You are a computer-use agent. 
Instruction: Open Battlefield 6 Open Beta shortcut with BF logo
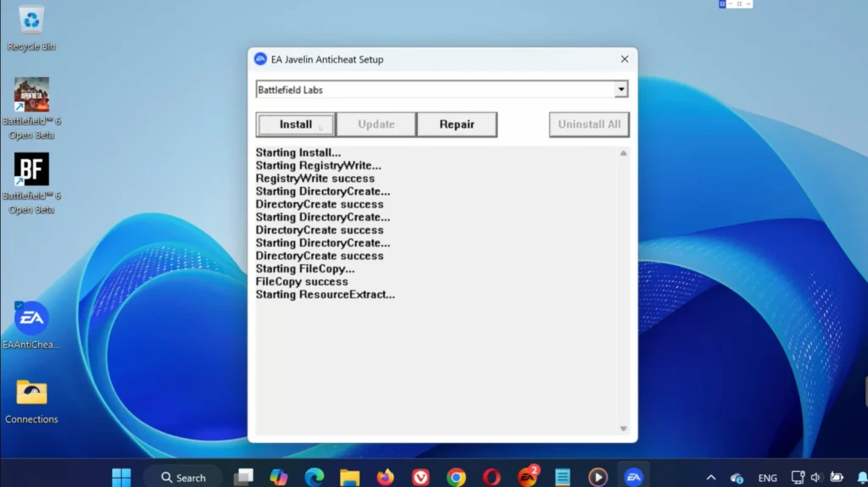tap(31, 169)
